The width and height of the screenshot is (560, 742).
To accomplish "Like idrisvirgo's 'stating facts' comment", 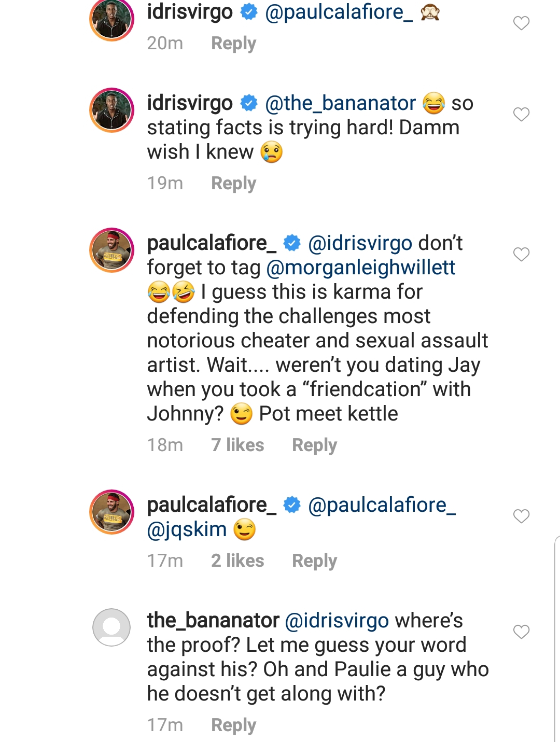I will 521,114.
